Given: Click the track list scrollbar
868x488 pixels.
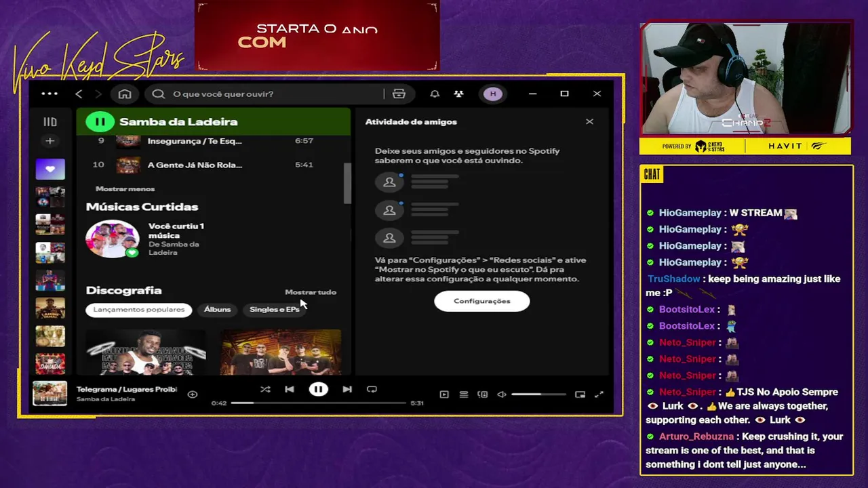Looking at the screenshot, I should tap(348, 183).
